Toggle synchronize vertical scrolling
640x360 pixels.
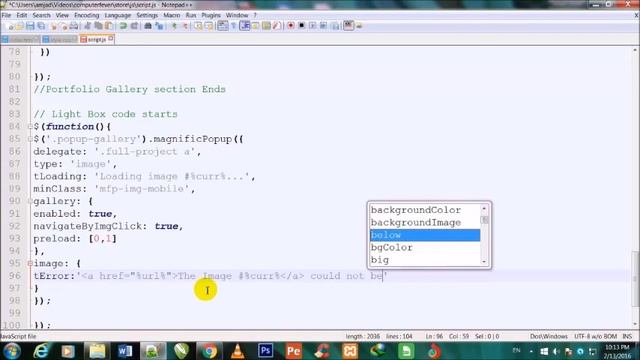point(198,26)
